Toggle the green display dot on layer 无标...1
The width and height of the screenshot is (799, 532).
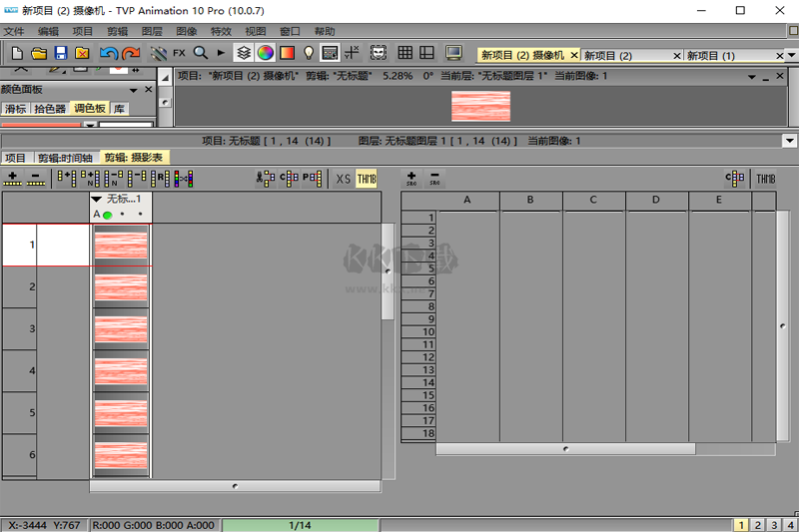coord(107,214)
